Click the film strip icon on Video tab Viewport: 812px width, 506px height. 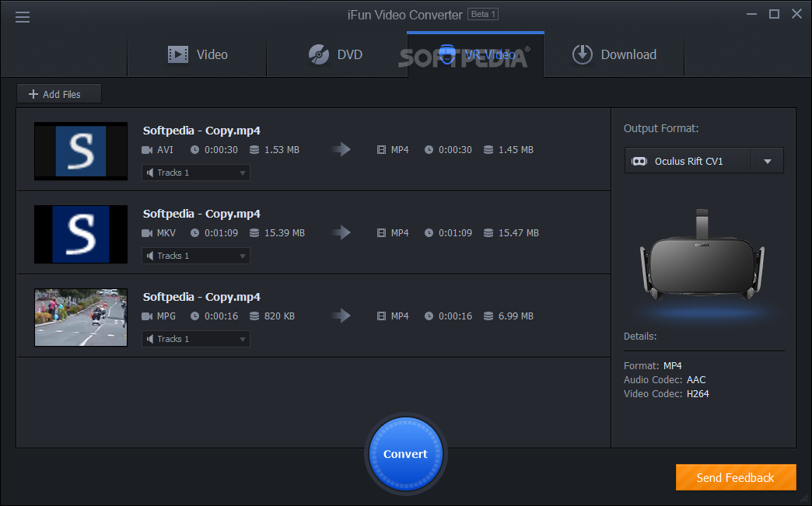[178, 54]
